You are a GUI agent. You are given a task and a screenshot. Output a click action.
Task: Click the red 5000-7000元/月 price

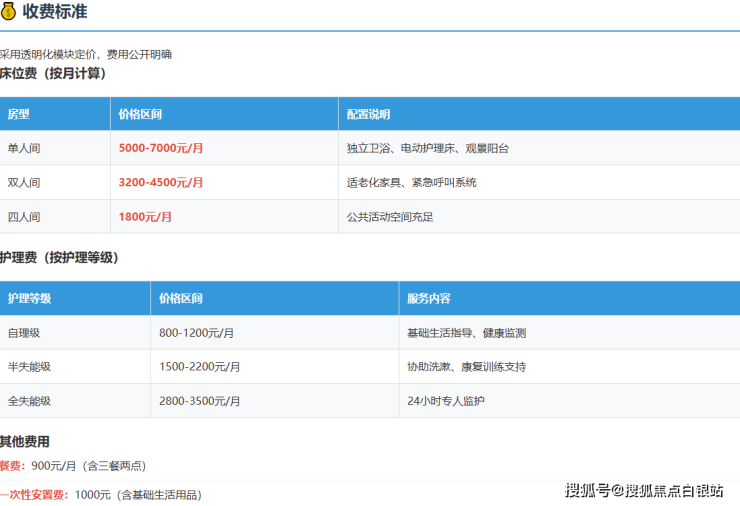pyautogui.click(x=160, y=148)
